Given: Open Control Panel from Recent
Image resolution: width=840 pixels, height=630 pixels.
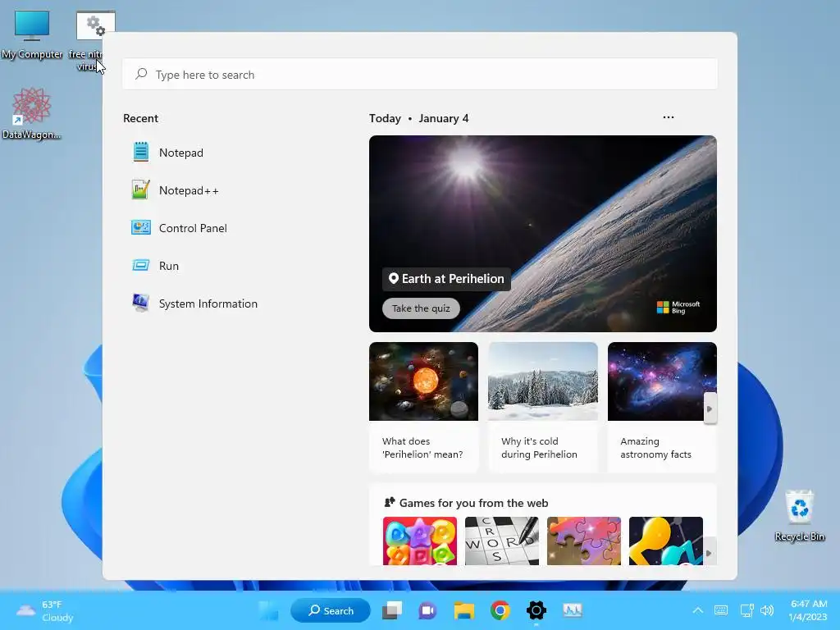Looking at the screenshot, I should click(180, 228).
